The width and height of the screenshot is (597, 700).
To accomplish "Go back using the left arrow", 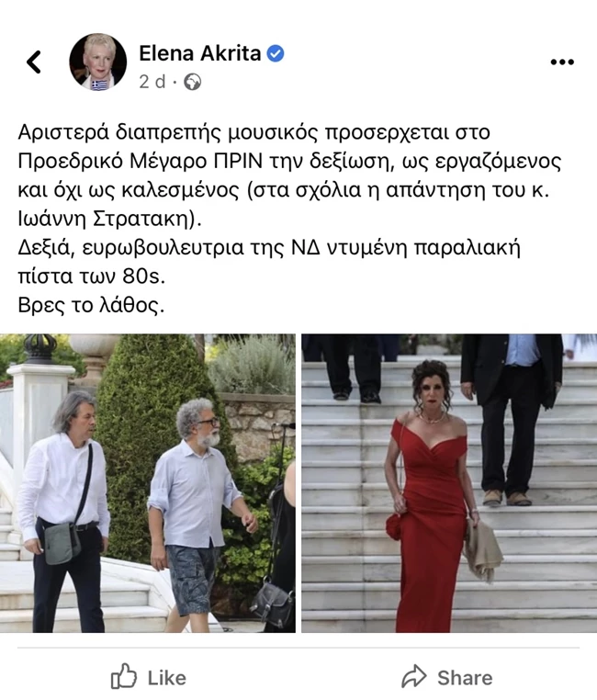I will 34,62.
